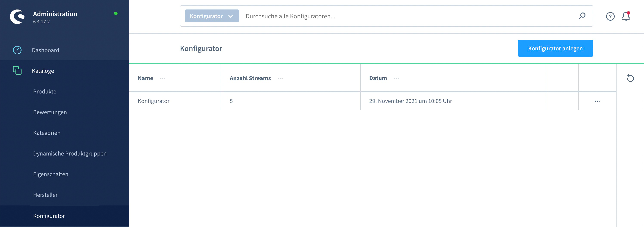The height and width of the screenshot is (227, 644).
Task: Open Datum column options dots
Action: point(396,78)
